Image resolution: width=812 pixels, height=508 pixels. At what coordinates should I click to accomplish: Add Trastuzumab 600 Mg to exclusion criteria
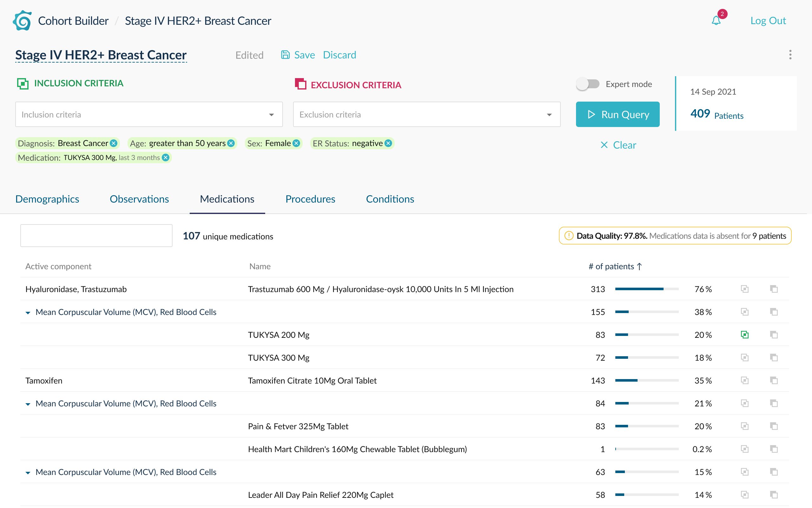pyautogui.click(x=774, y=289)
